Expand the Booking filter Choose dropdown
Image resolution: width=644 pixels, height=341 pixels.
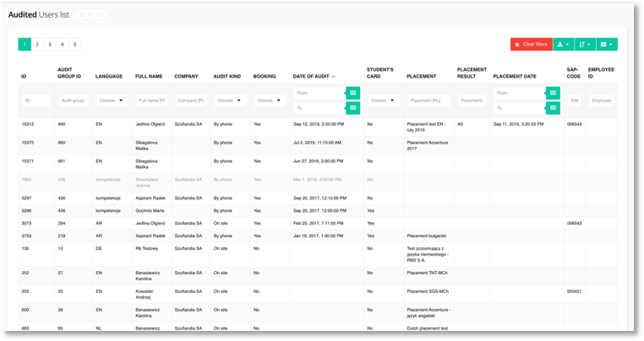click(x=269, y=100)
